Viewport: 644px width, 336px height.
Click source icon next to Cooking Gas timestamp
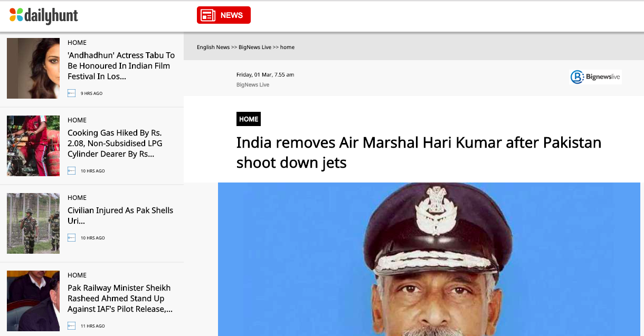pos(72,171)
